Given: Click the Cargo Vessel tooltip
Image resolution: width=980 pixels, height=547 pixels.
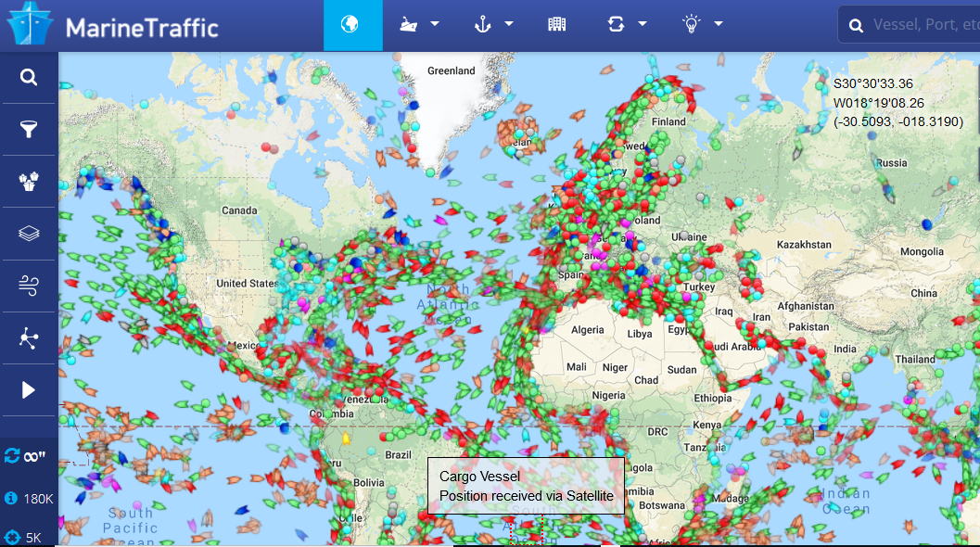Looking at the screenshot, I should (x=527, y=486).
